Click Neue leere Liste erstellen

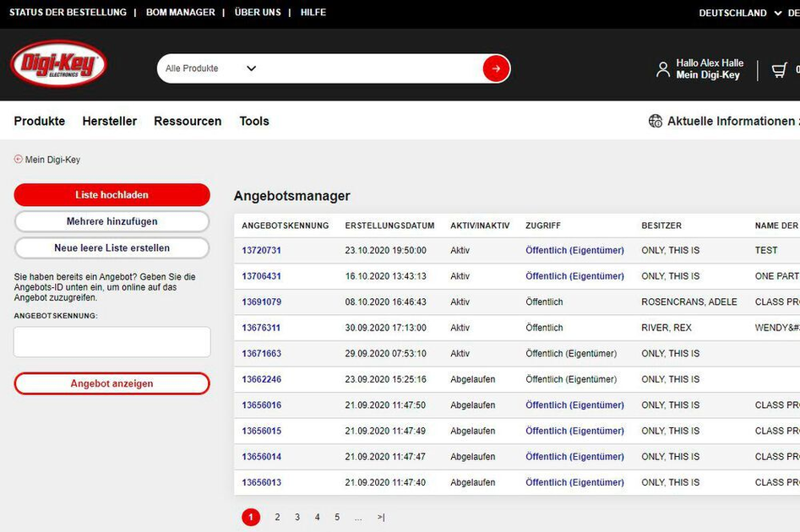[x=111, y=247]
